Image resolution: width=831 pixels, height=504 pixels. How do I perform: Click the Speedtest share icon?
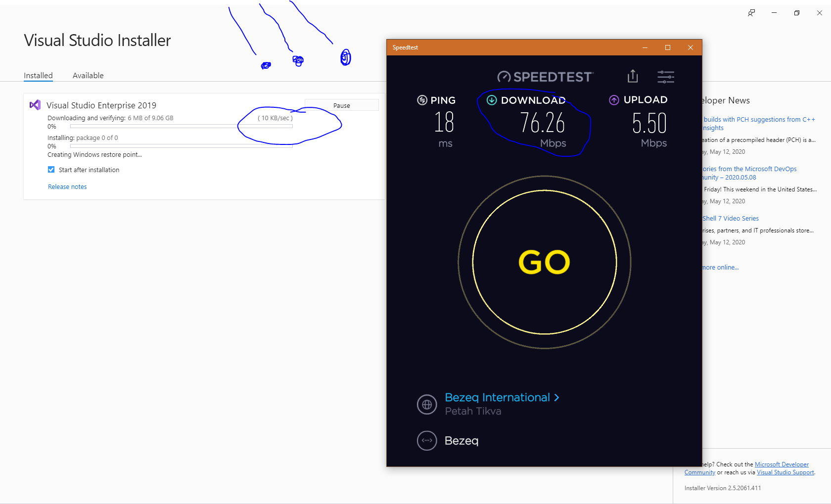[x=633, y=76]
